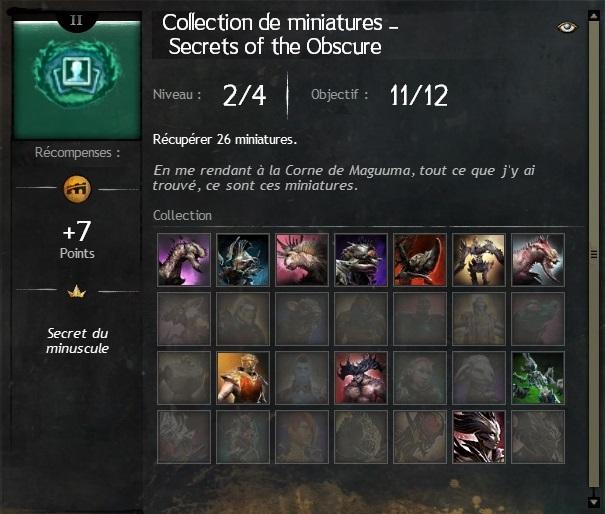Select the white-haired face miniature
Image resolution: width=605 pixels, height=514 pixels.
(x=479, y=437)
